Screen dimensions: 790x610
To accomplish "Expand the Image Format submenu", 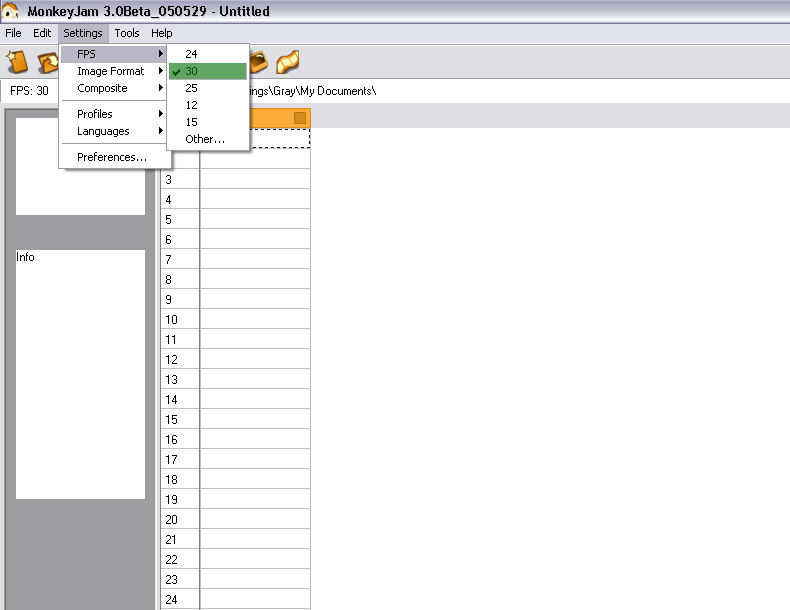I will tap(113, 71).
